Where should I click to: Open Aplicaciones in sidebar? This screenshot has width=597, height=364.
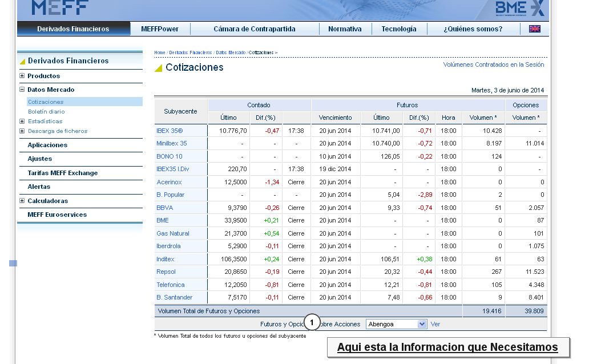[47, 145]
